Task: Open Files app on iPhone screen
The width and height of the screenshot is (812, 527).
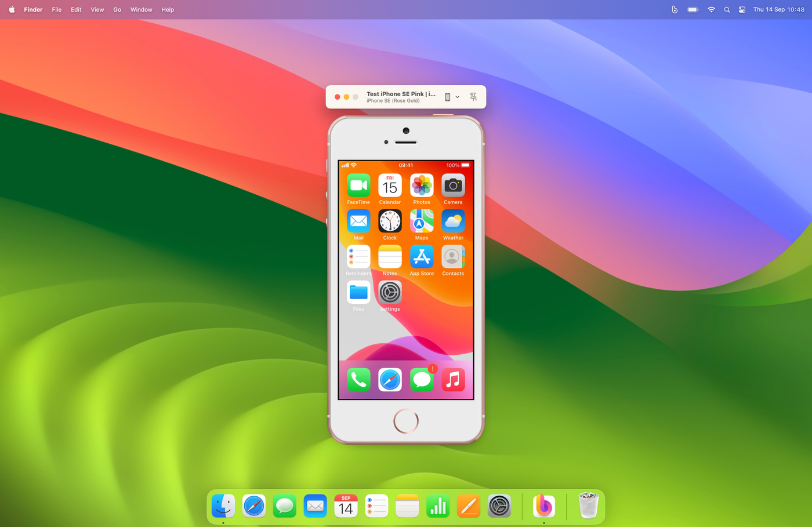Action: point(358,292)
